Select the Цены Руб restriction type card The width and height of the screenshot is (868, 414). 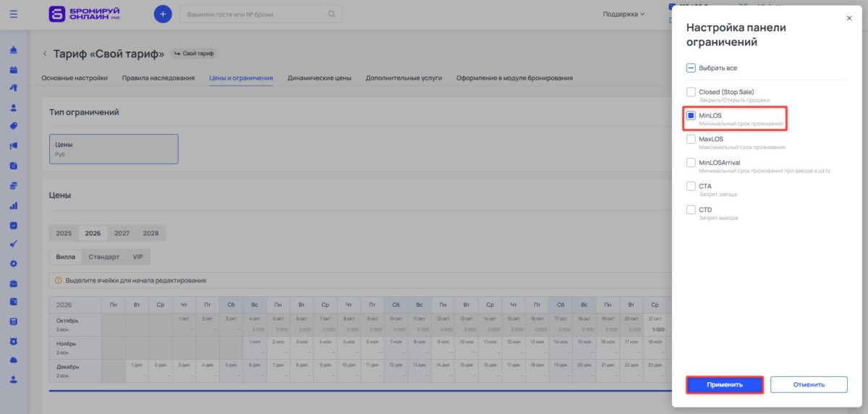click(x=114, y=148)
